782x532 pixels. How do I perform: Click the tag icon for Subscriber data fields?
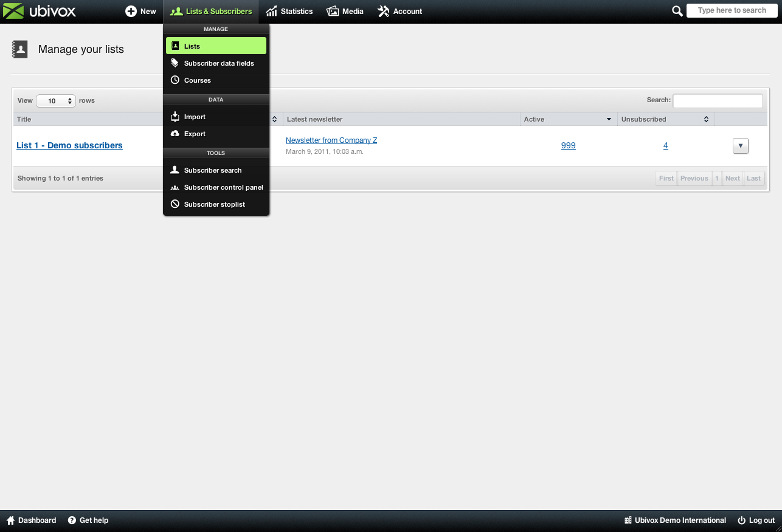(x=175, y=63)
